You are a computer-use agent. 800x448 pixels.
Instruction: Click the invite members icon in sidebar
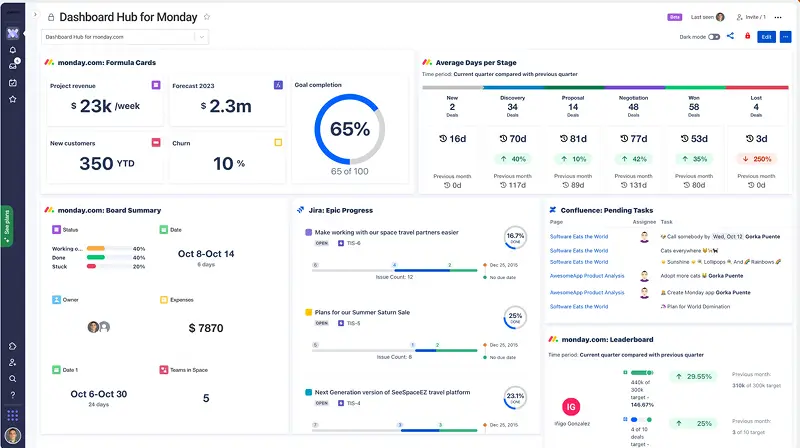tap(13, 362)
